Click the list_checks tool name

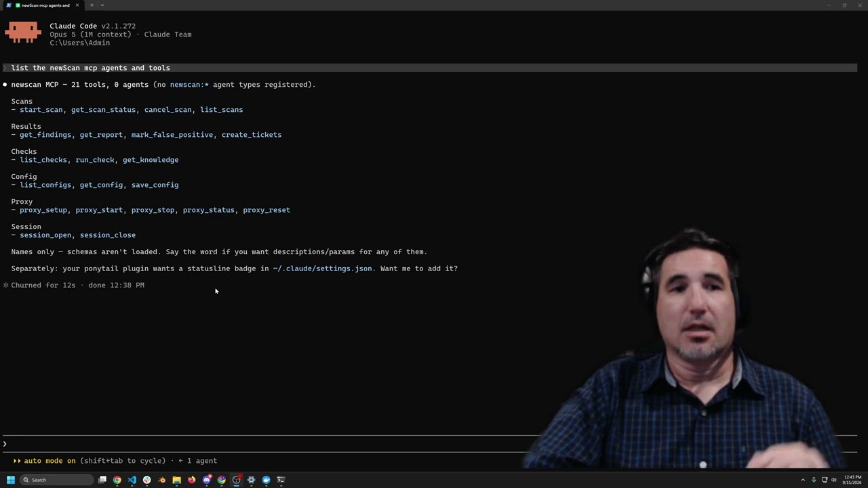tap(43, 160)
